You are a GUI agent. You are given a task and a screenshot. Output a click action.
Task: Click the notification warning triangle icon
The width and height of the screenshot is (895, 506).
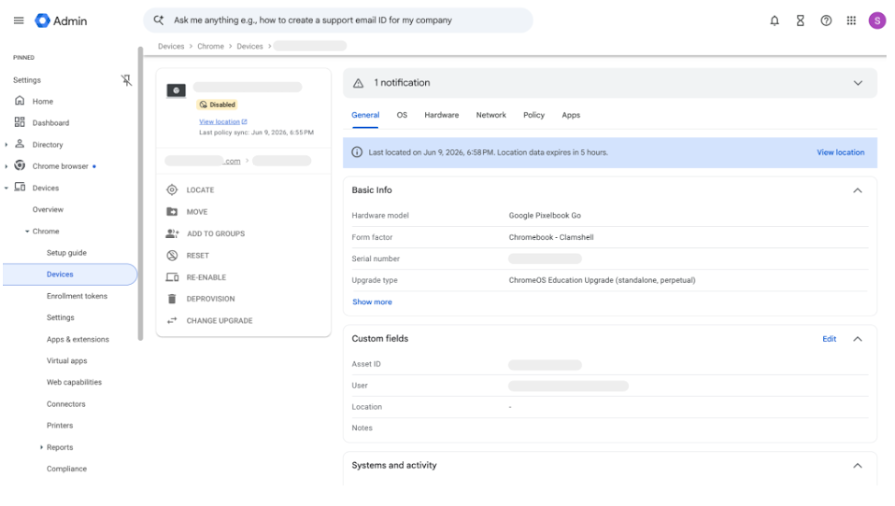[x=358, y=83]
